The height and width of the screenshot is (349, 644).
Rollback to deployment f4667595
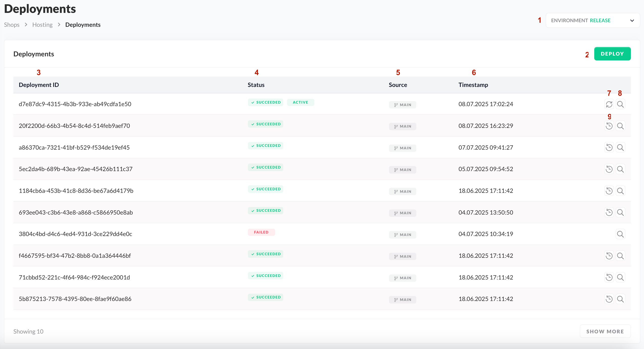click(609, 256)
